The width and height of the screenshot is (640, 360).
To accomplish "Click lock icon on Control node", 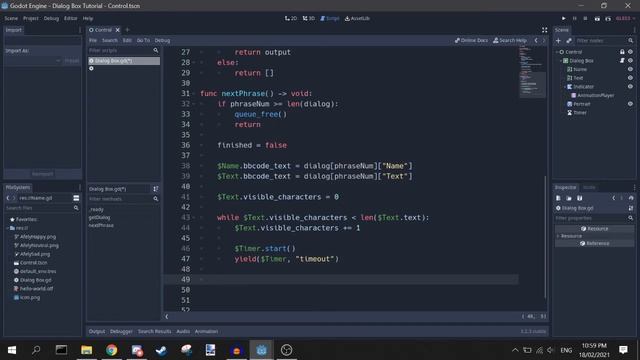I will click(622, 52).
